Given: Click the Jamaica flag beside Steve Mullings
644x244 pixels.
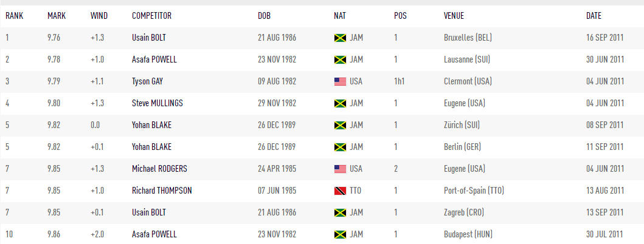Looking at the screenshot, I should pos(340,103).
